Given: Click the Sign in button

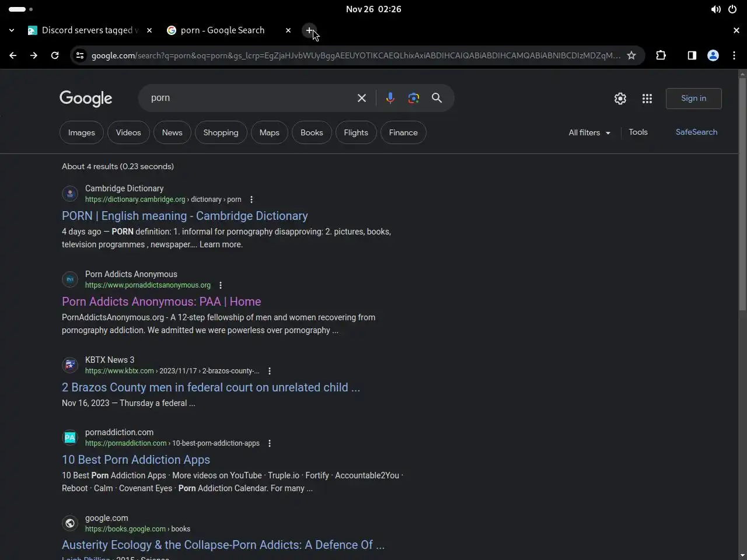Looking at the screenshot, I should tap(694, 98).
